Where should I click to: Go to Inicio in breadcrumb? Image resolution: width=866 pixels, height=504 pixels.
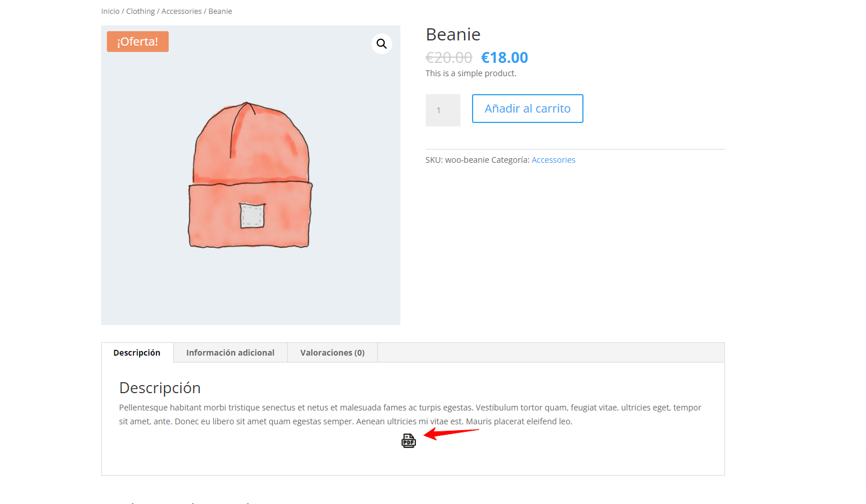(x=110, y=12)
